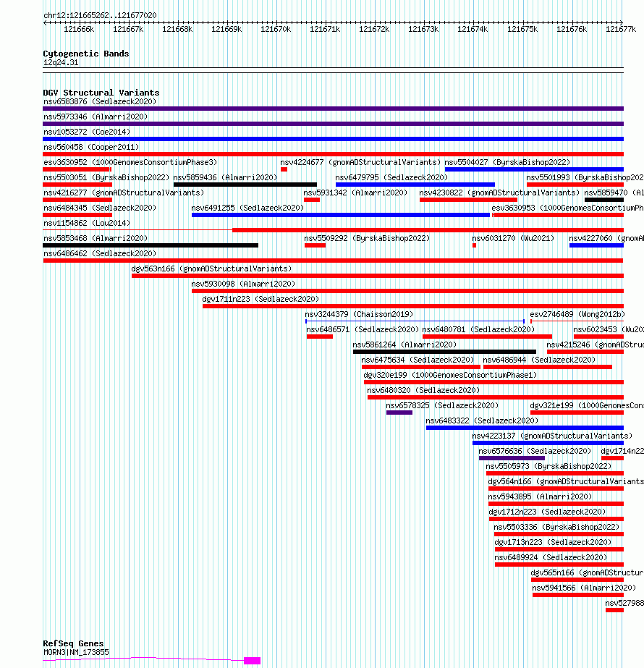Click nsv6578325 (Sedlazeck2020) label

click(442, 405)
